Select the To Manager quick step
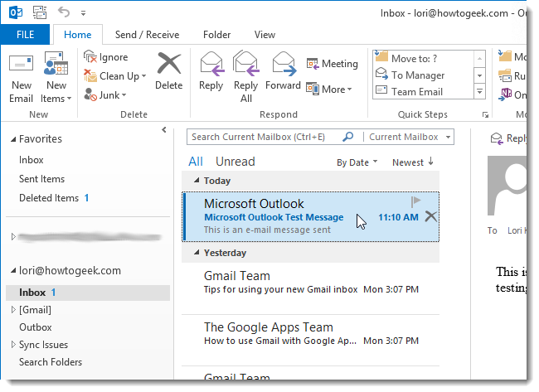 coord(424,75)
